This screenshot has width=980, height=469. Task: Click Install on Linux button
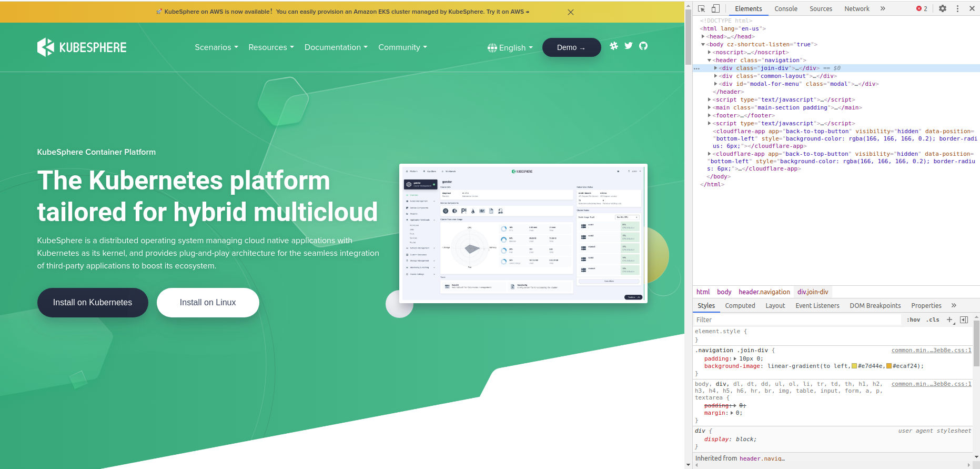coord(208,303)
